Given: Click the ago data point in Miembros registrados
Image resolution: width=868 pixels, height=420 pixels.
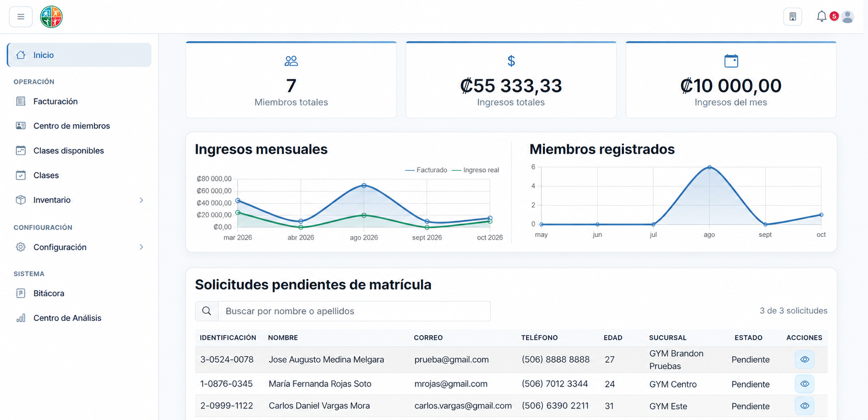Looking at the screenshot, I should [x=709, y=167].
